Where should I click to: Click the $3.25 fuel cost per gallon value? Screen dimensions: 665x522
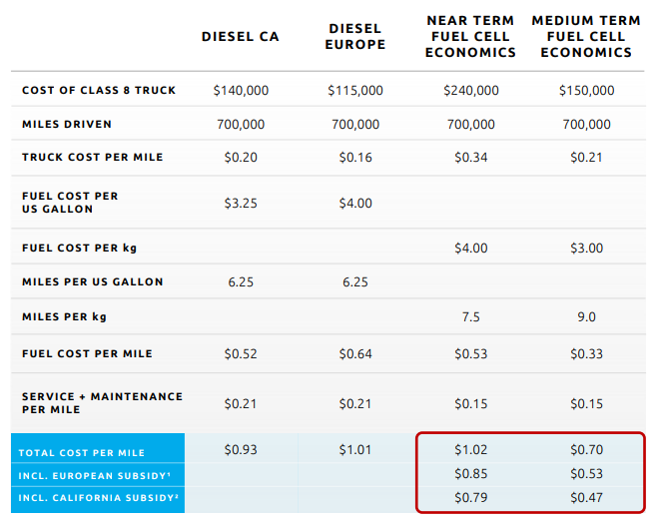[x=241, y=203]
